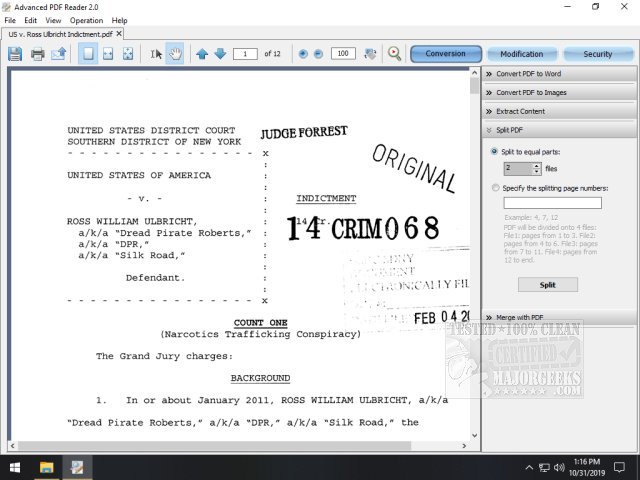Image resolution: width=640 pixels, height=480 pixels.
Task: Click the Advanced PDF Reader taskbar icon
Action: click(x=77, y=467)
